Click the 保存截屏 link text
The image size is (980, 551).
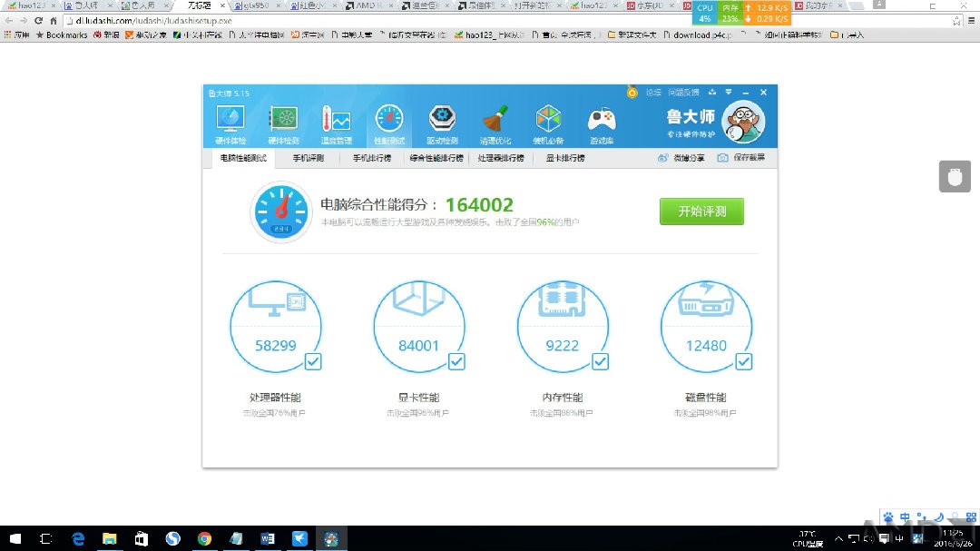point(749,158)
